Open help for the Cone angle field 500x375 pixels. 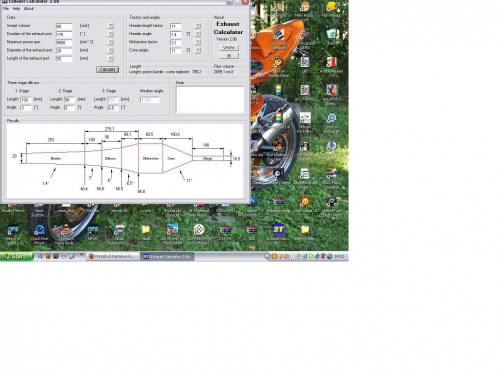click(198, 50)
